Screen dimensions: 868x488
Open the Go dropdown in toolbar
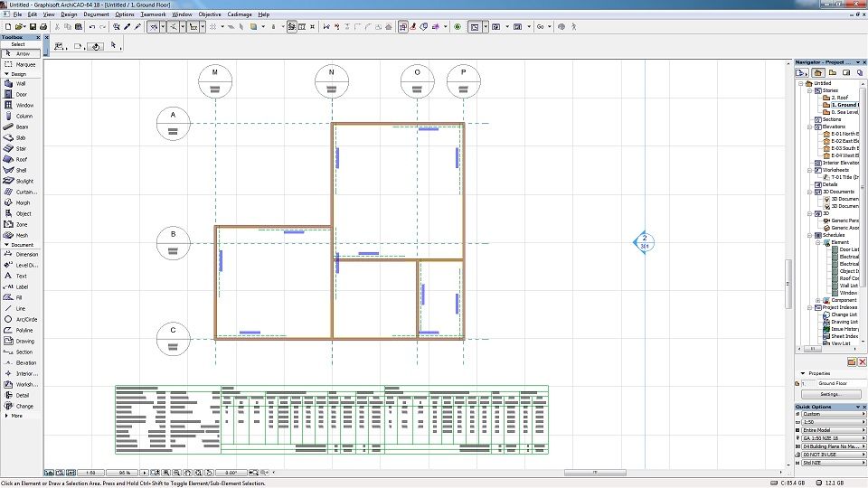pyautogui.click(x=544, y=27)
